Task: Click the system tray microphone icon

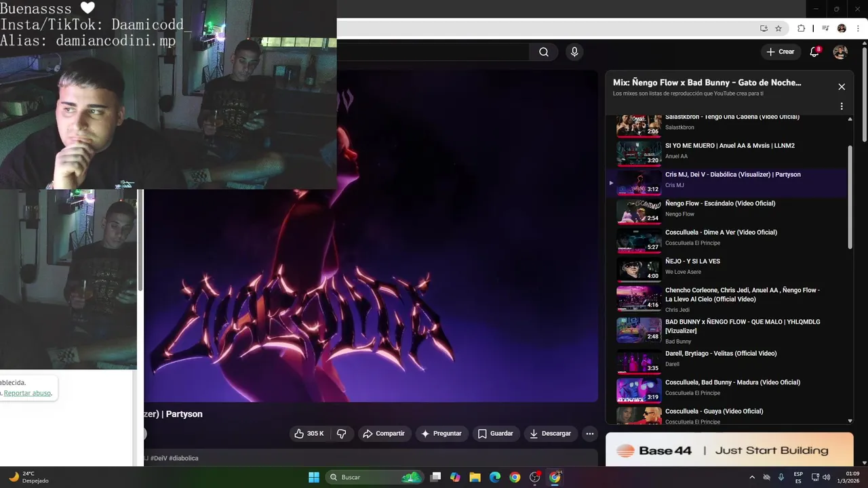Action: [781, 477]
